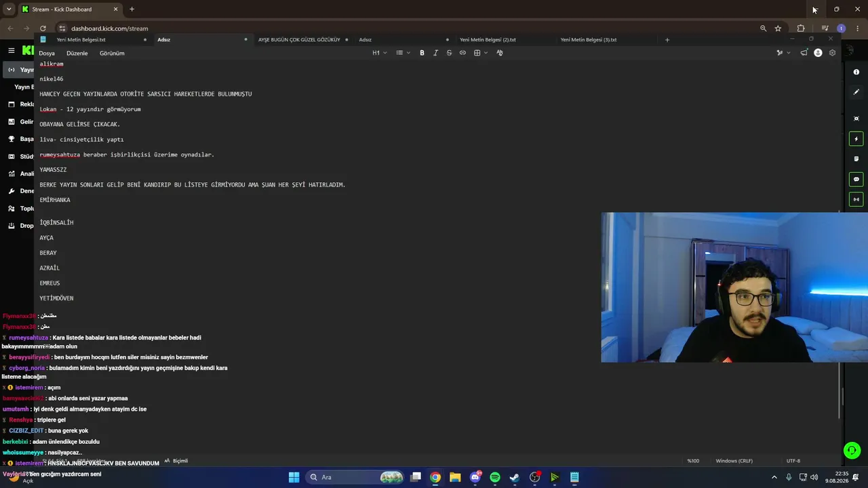Click UTF-8 encoding indicator

(x=793, y=461)
